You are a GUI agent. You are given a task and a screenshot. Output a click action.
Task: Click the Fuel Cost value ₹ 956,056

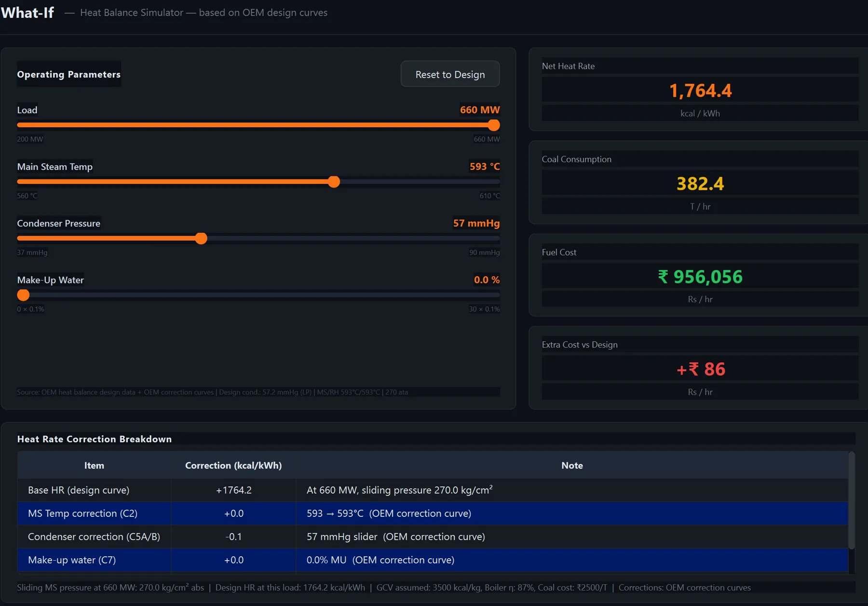(700, 276)
